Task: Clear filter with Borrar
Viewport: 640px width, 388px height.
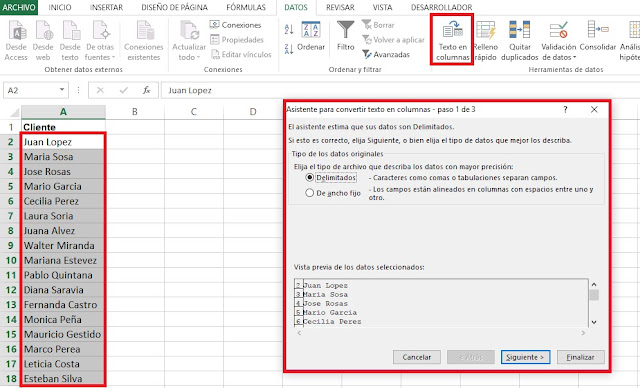Action: tap(378, 25)
